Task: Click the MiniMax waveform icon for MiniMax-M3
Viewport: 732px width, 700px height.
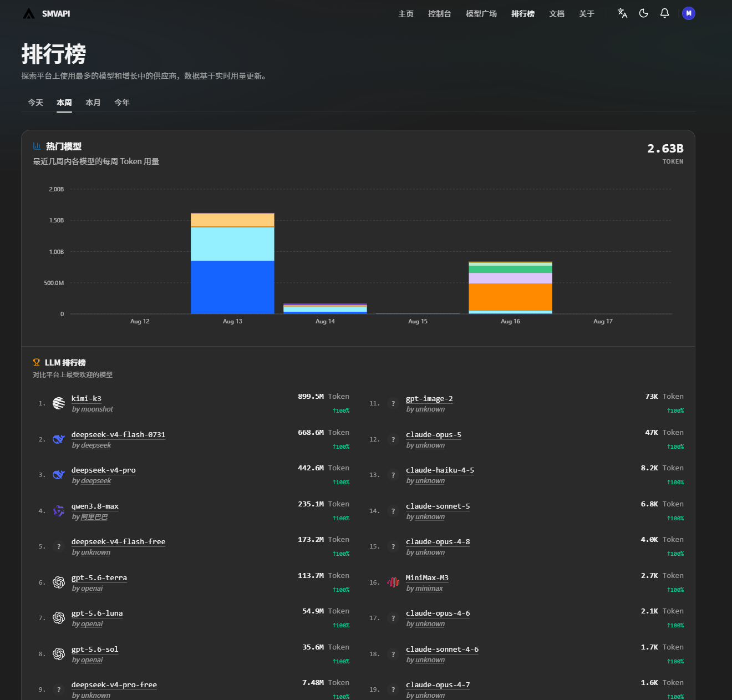Action: coord(393,582)
